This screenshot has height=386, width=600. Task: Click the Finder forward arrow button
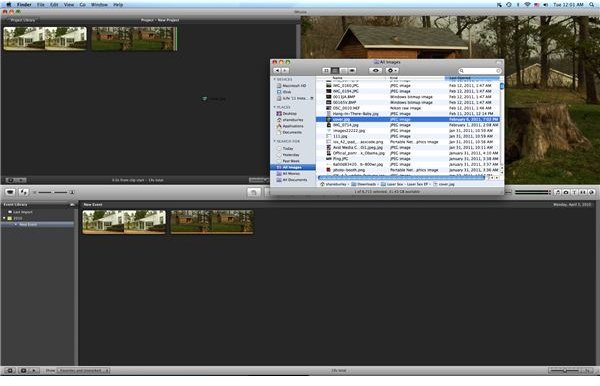(x=285, y=70)
